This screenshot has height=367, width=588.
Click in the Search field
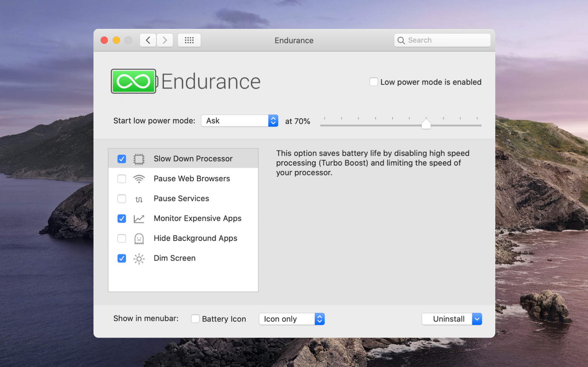443,40
